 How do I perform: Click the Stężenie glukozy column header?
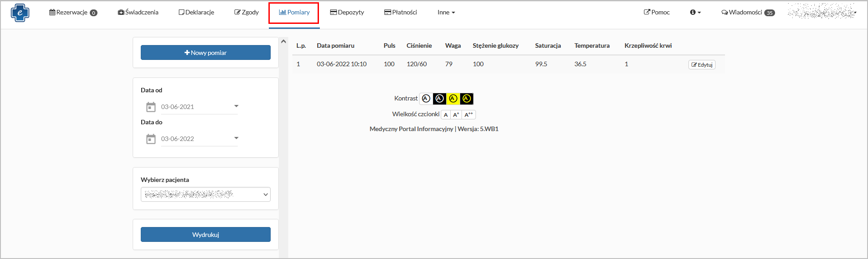point(495,45)
